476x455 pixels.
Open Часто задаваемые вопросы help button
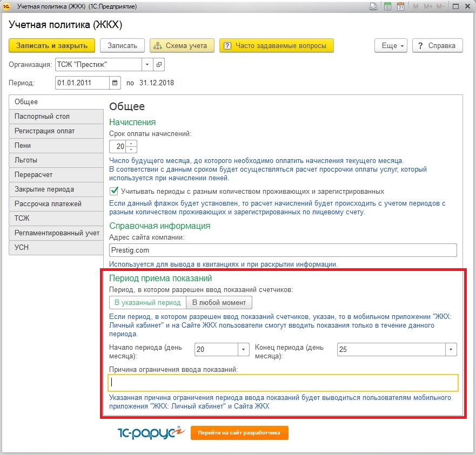(276, 46)
